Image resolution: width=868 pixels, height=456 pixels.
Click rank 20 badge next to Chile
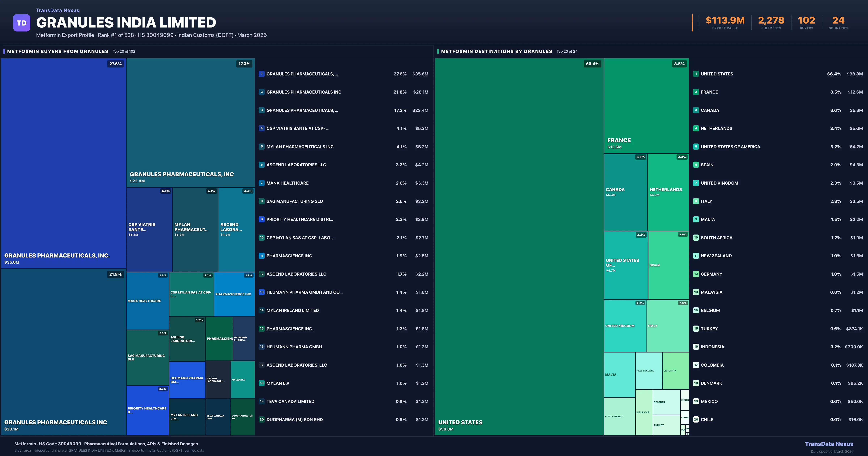point(696,420)
